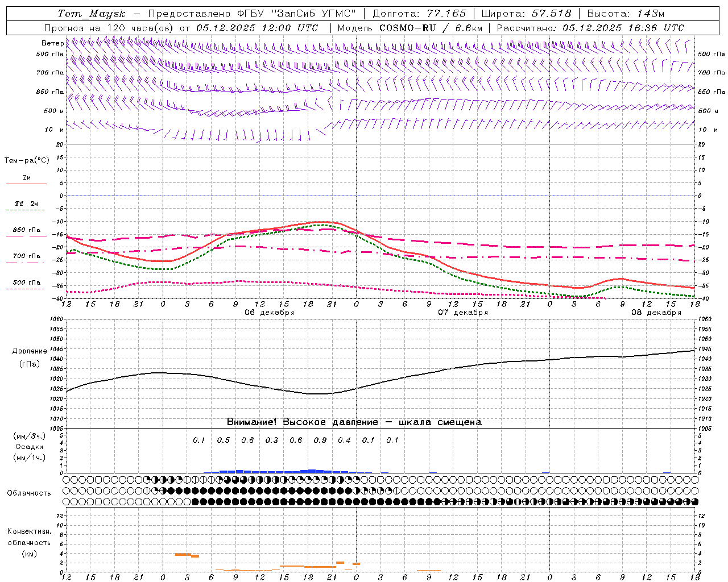Select the 08 декабря date label
Screen dimensions: 728x582
click(x=656, y=313)
